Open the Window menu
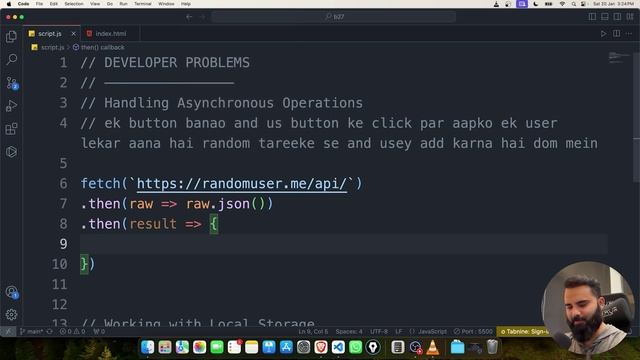640x360 pixels. click(x=166, y=4)
